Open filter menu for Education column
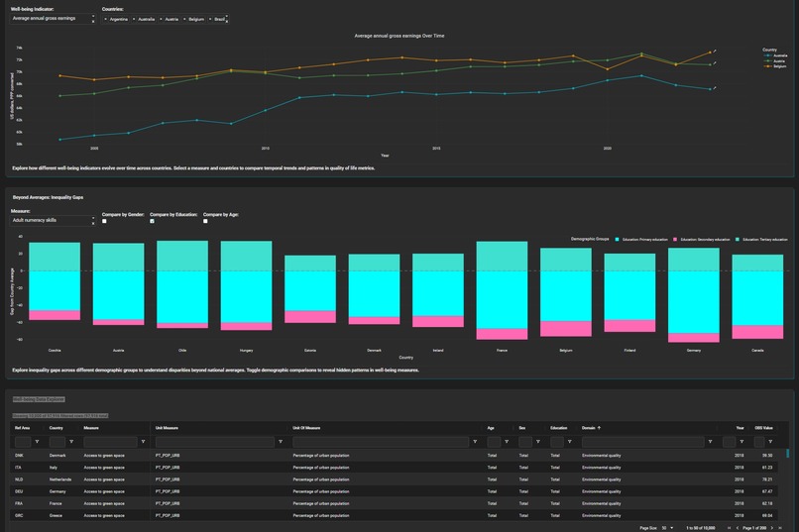This screenshot has width=799, height=532. [x=570, y=442]
